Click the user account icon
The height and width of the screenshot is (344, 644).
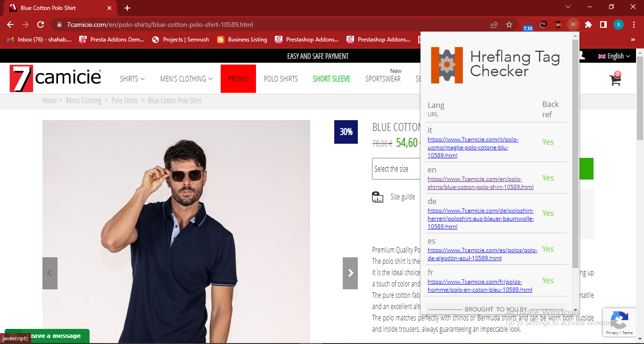583,56
